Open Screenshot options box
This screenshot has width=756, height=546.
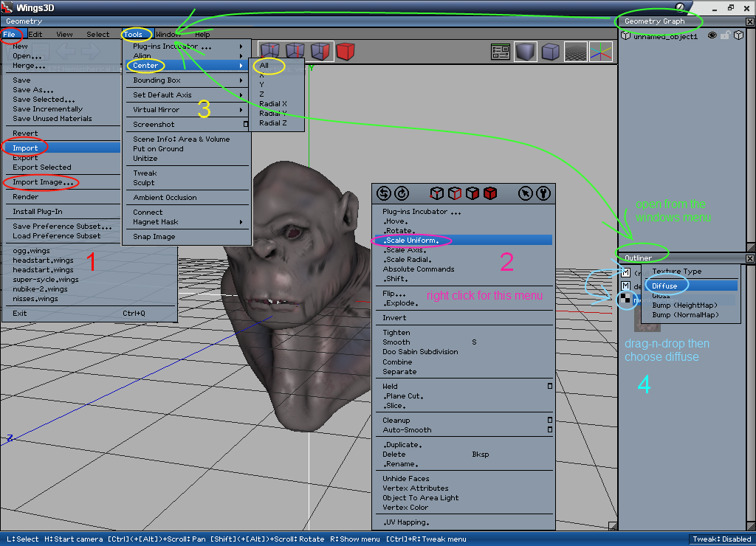point(246,125)
